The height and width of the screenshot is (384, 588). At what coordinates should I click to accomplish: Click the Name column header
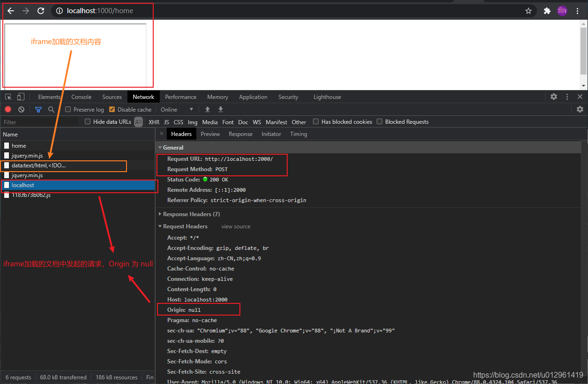coord(77,134)
